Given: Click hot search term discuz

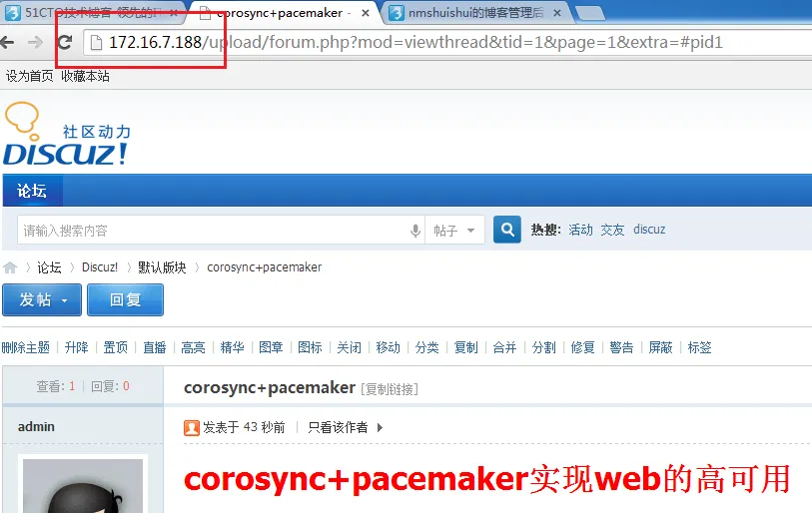Looking at the screenshot, I should [x=649, y=230].
